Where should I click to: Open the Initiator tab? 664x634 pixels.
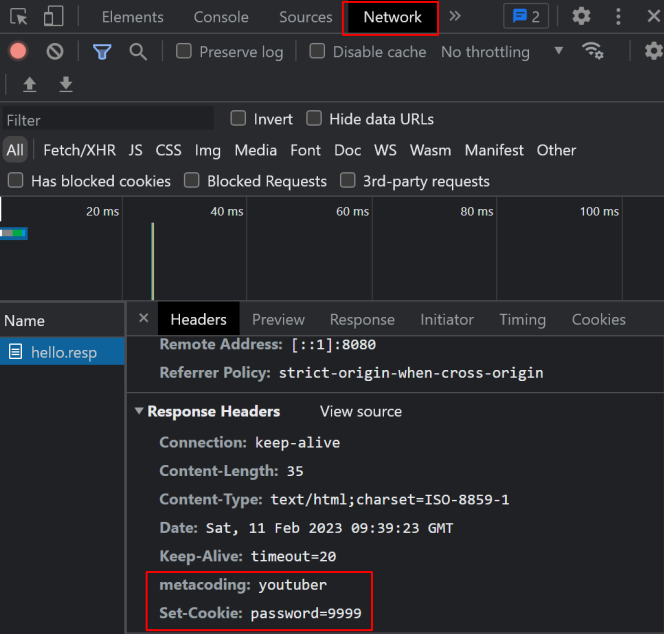tap(447, 319)
